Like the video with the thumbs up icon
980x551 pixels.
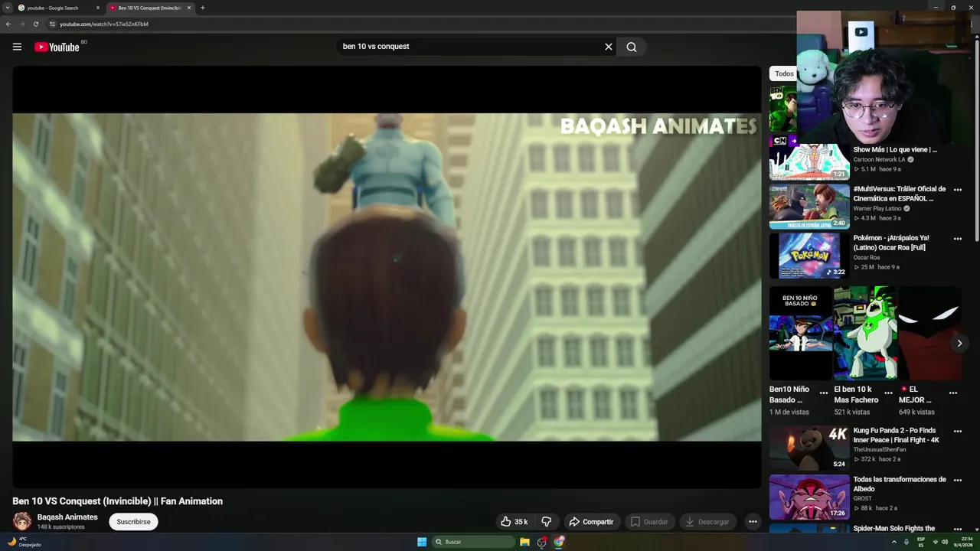click(x=514, y=522)
